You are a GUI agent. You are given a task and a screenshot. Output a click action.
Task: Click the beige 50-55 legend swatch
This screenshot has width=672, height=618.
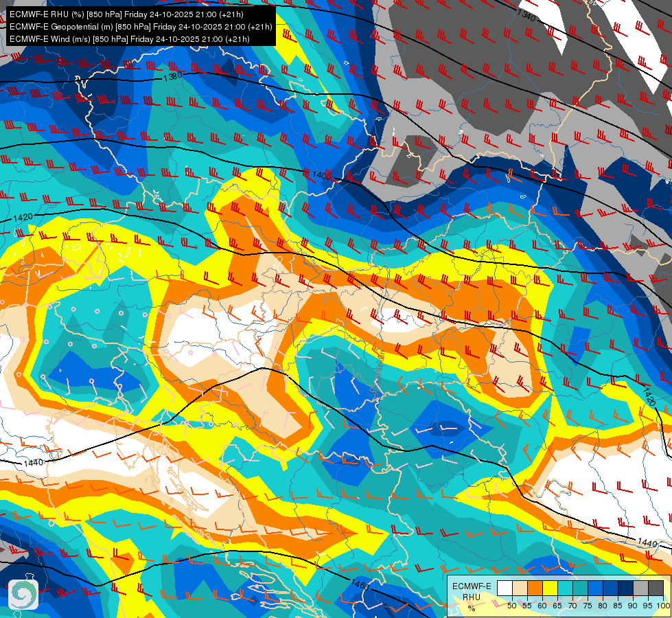(x=520, y=588)
